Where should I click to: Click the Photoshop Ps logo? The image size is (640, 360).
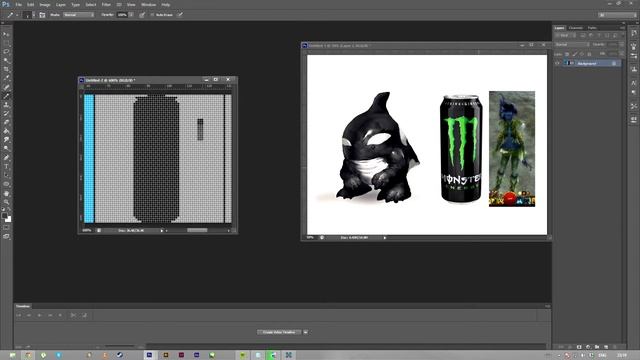[x=6, y=4]
